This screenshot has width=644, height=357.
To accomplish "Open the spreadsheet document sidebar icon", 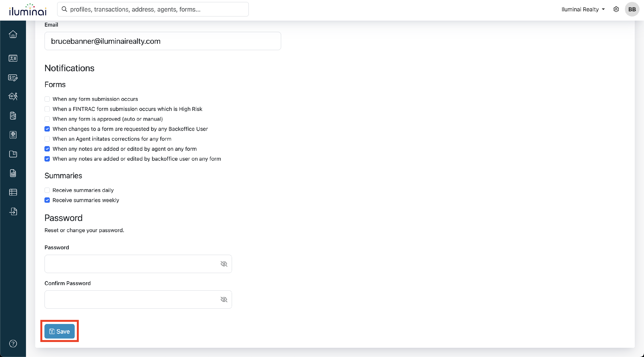I will click(13, 173).
